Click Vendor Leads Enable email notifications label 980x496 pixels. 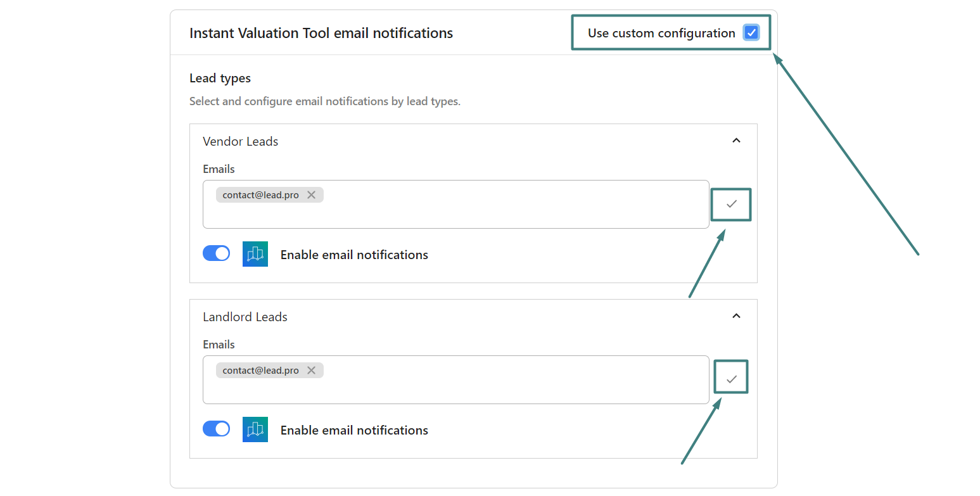(354, 255)
